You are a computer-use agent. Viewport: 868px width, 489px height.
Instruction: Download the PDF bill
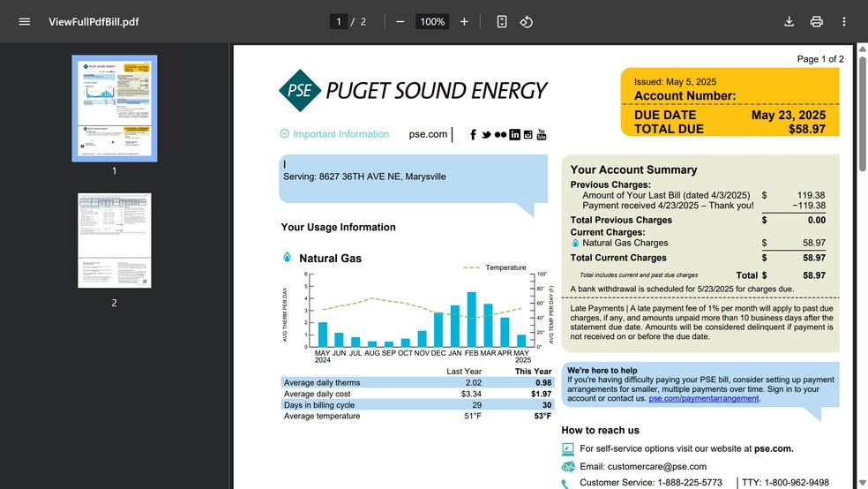tap(789, 21)
